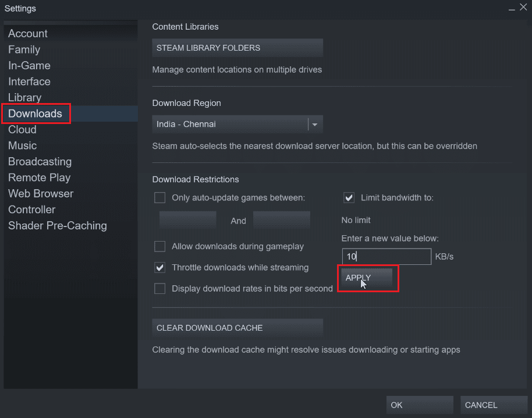The width and height of the screenshot is (532, 418).
Task: Uncheck Throttle downloads while streaming
Action: (x=160, y=267)
